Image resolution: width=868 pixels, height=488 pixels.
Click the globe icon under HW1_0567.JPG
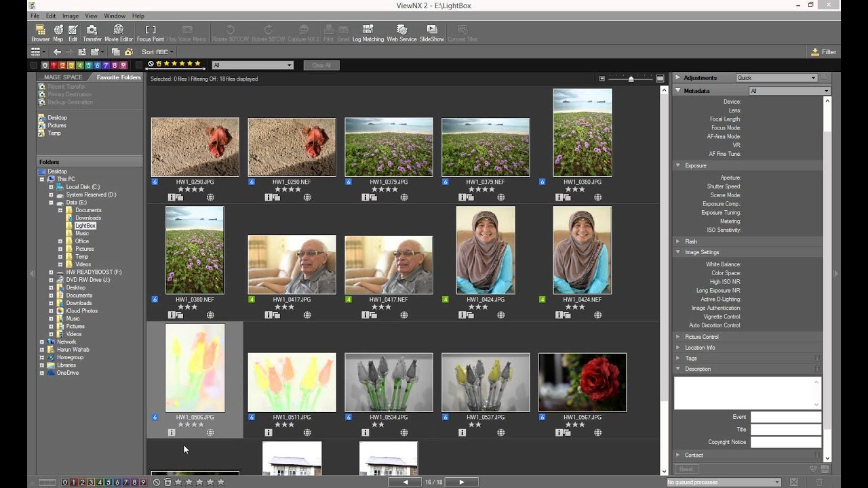point(597,432)
